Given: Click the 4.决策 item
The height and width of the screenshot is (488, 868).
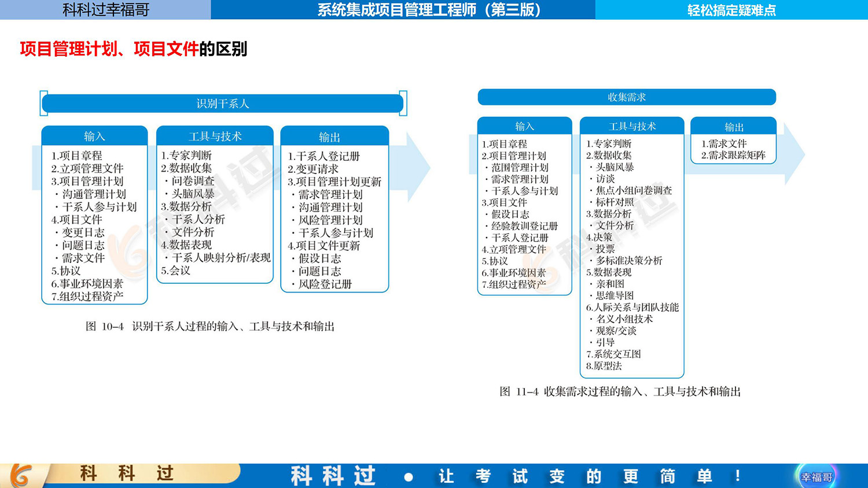Looking at the screenshot, I should pyautogui.click(x=599, y=237).
